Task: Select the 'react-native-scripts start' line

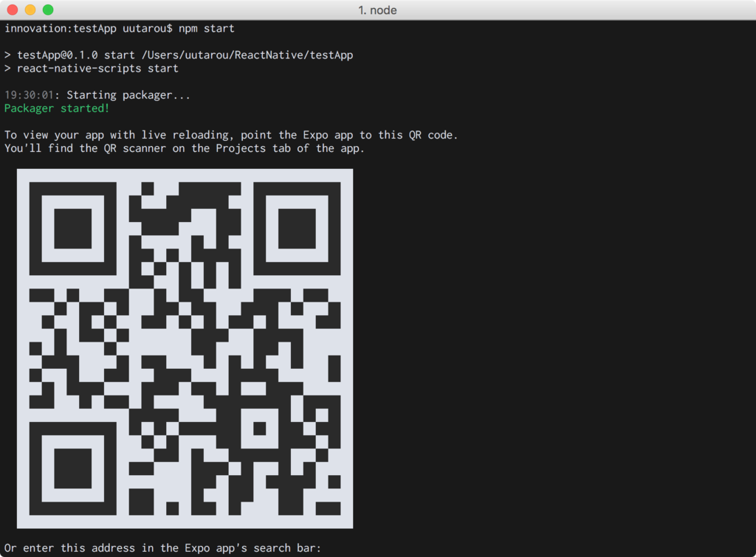Action: coord(92,69)
